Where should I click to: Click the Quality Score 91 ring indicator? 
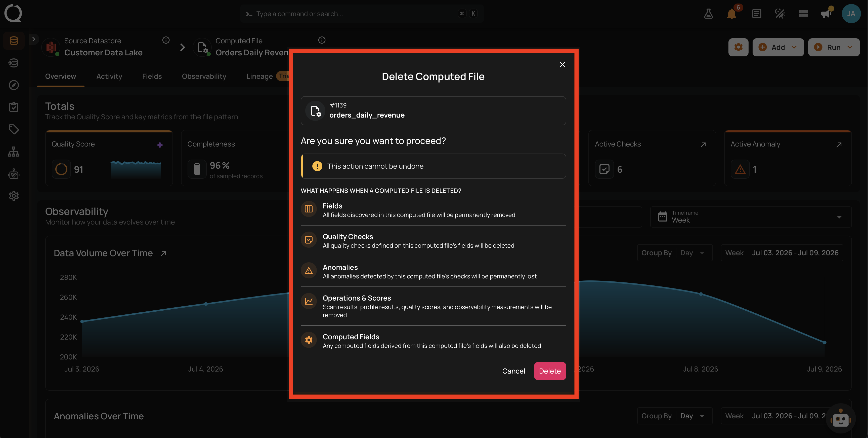[x=61, y=169]
